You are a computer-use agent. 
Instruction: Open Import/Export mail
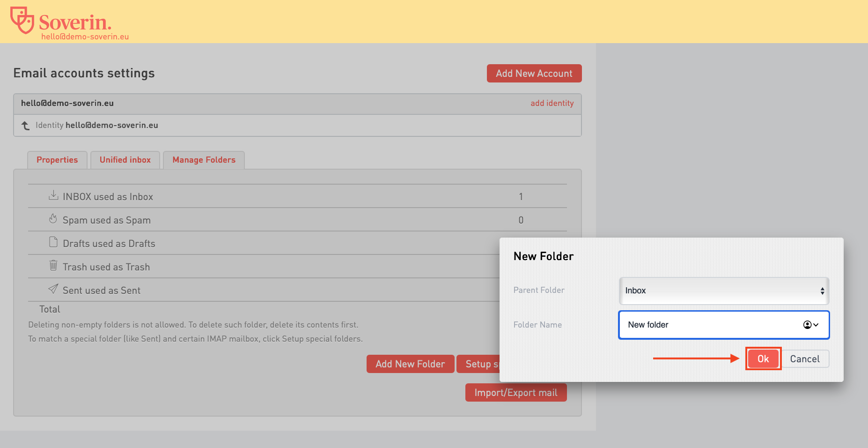[515, 393]
